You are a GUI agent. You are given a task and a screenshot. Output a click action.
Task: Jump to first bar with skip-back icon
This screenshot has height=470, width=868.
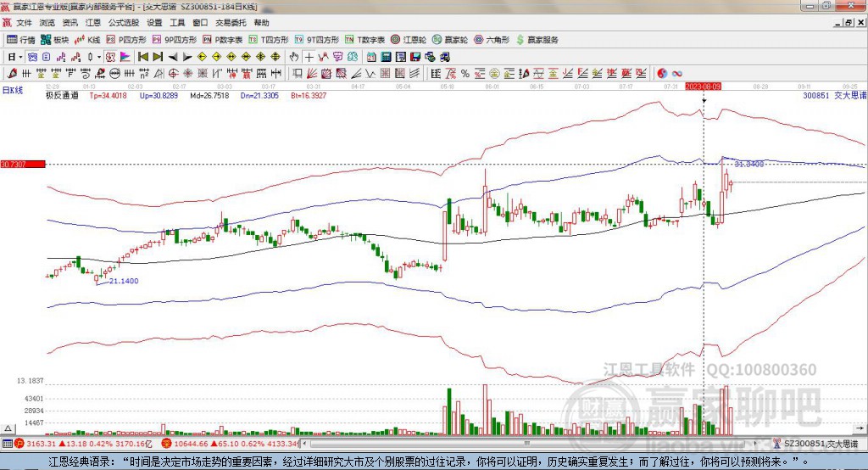click(142, 57)
